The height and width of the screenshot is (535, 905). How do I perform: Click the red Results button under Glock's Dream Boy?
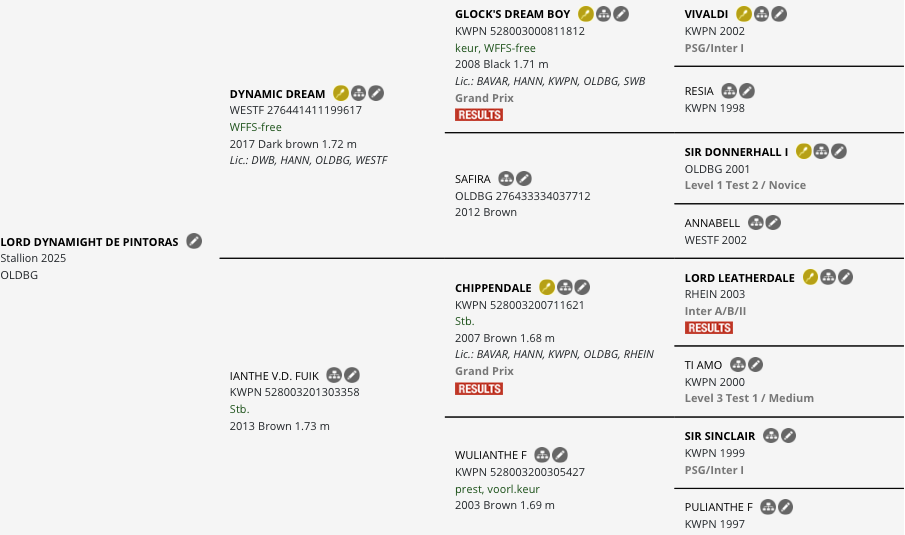(479, 115)
